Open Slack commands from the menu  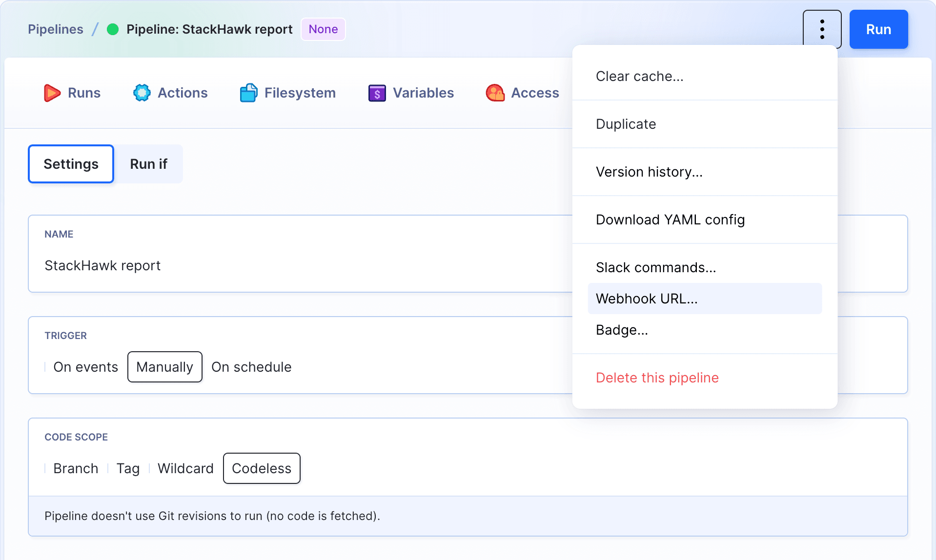[705, 267]
